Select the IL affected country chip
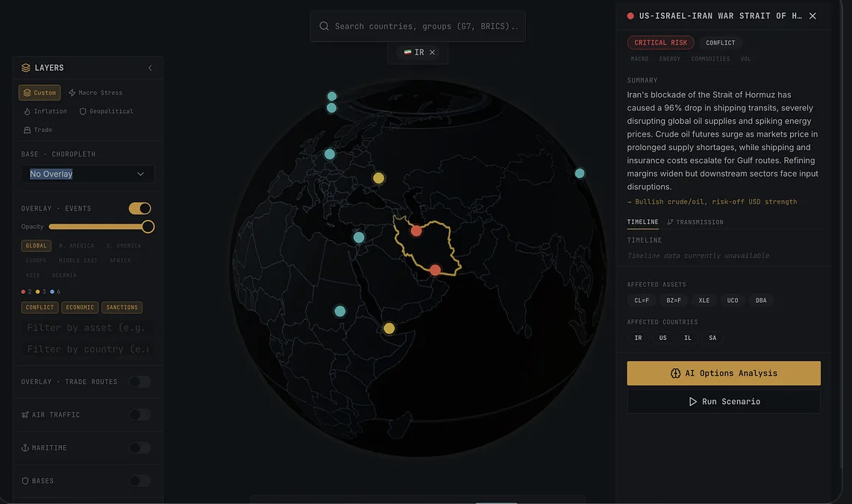The height and width of the screenshot is (504, 852). pos(688,338)
